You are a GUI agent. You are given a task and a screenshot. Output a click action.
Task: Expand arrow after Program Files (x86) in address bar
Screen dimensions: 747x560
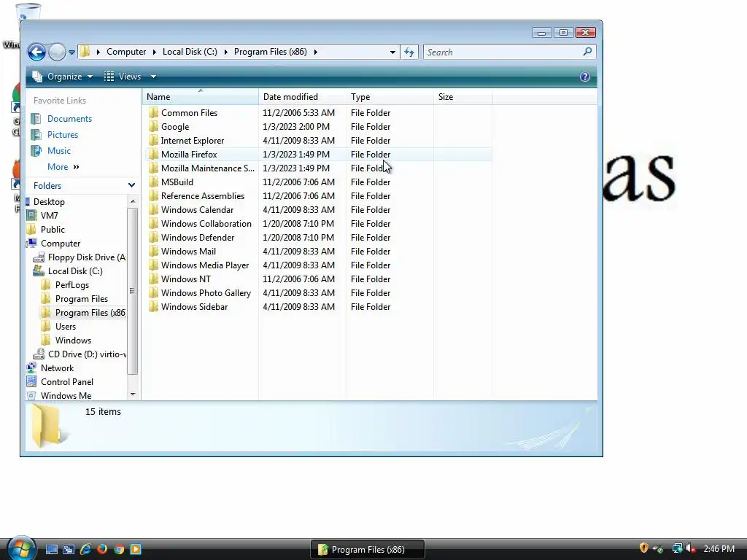tap(315, 52)
